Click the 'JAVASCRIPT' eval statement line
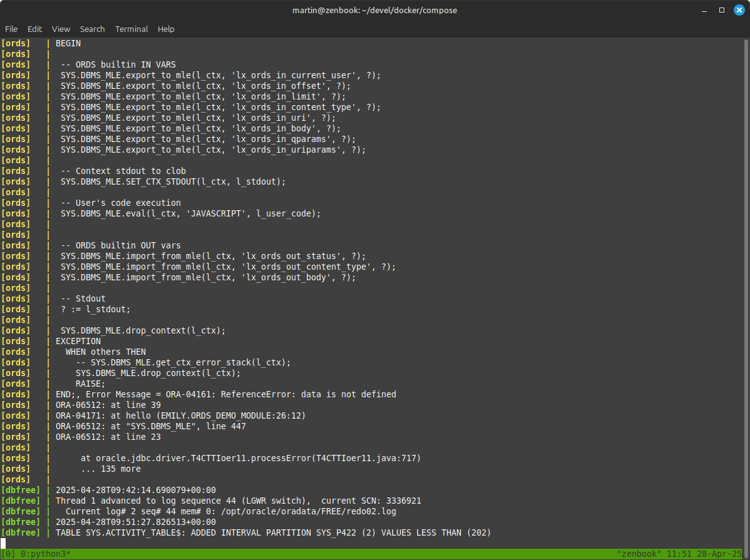750x560 pixels. 190,213
